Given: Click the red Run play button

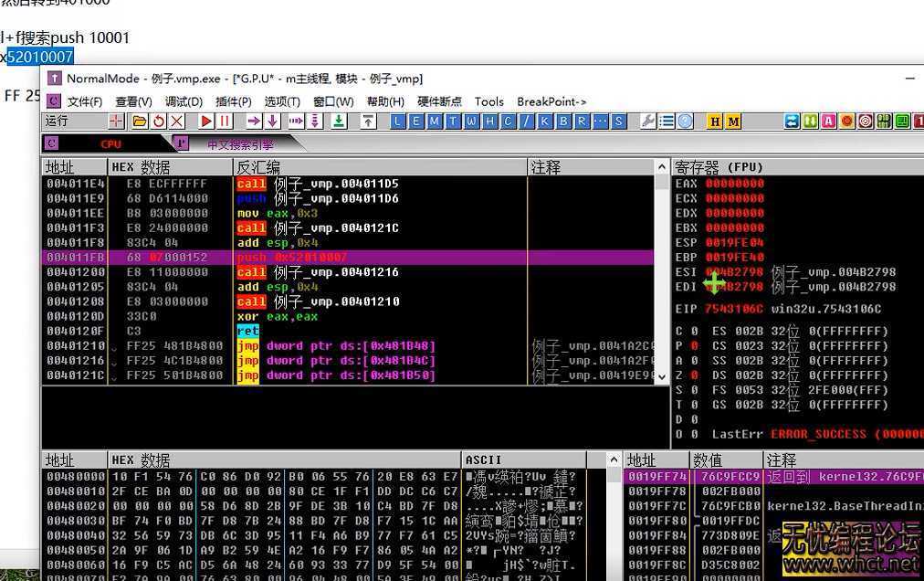Looking at the screenshot, I should 207,121.
